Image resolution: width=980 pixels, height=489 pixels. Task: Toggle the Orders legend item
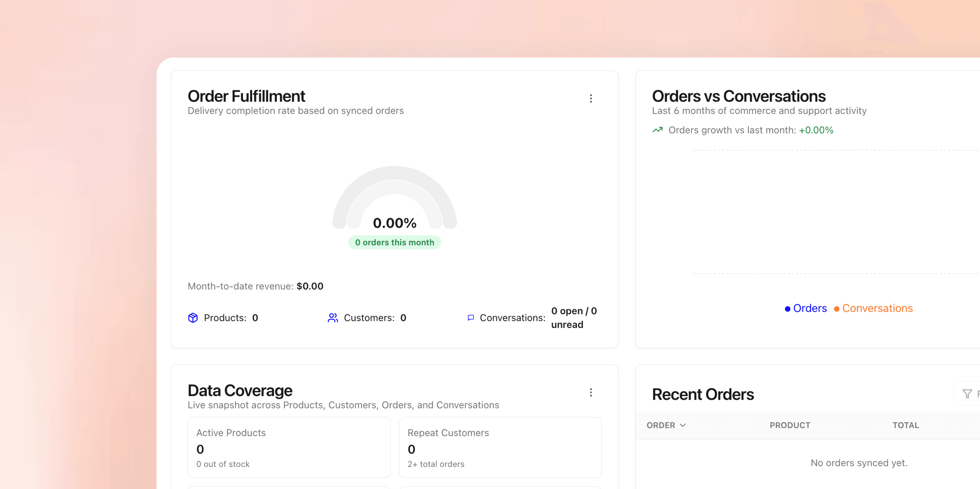[806, 308]
